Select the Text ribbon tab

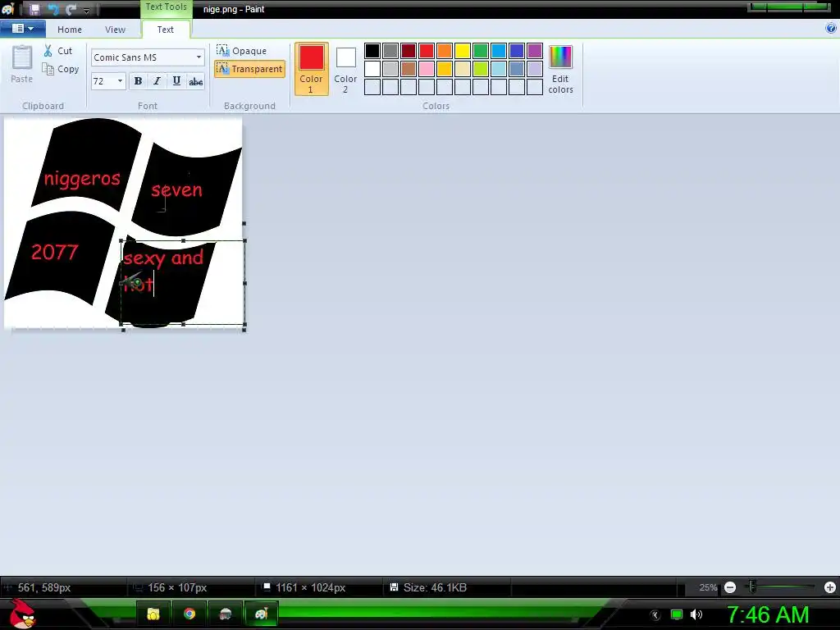tap(165, 30)
